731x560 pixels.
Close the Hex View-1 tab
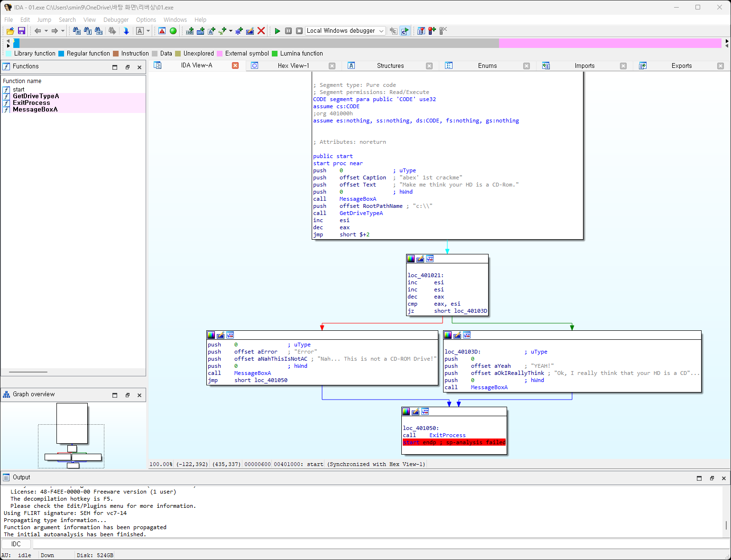[x=332, y=66]
